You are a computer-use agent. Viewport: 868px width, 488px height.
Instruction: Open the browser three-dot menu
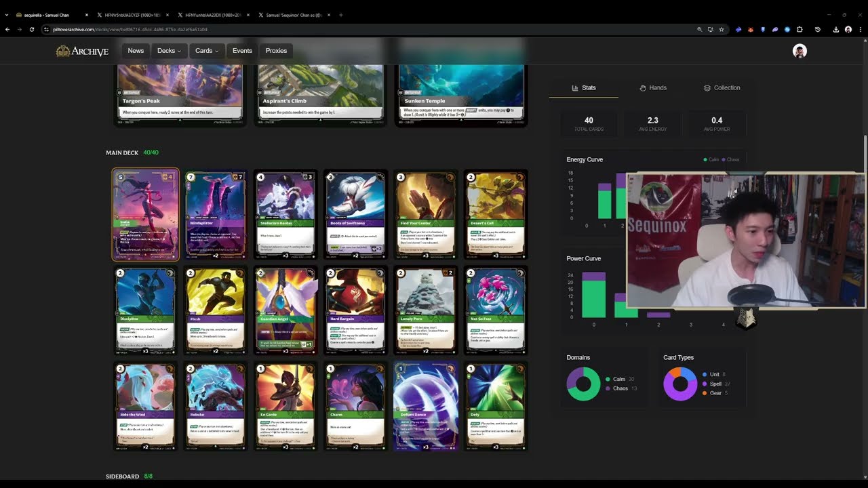860,30
